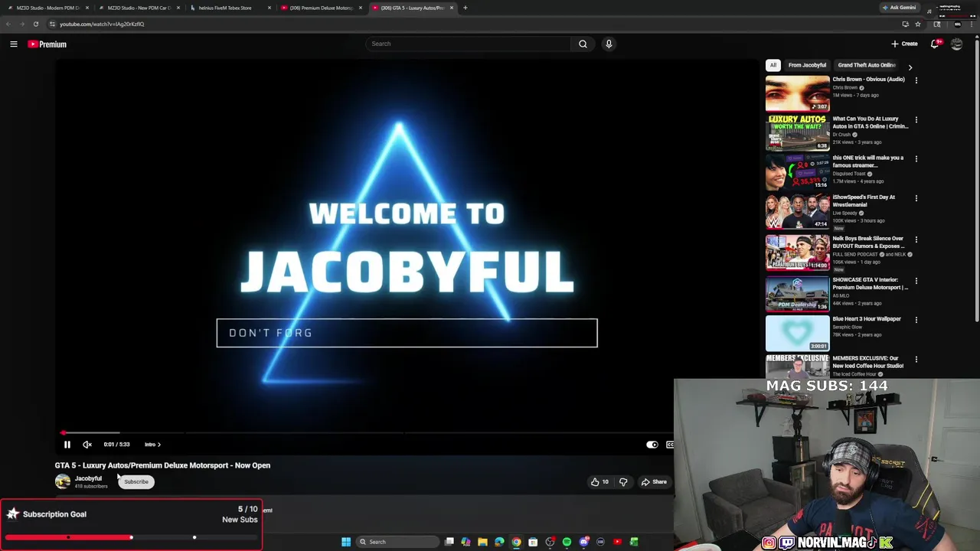Go to YouTube Premium home logo
Image resolution: width=980 pixels, height=551 pixels.
pyautogui.click(x=47, y=44)
